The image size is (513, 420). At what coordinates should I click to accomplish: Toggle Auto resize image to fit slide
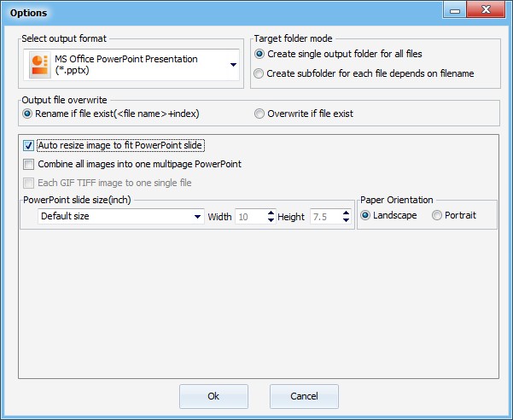(30, 145)
